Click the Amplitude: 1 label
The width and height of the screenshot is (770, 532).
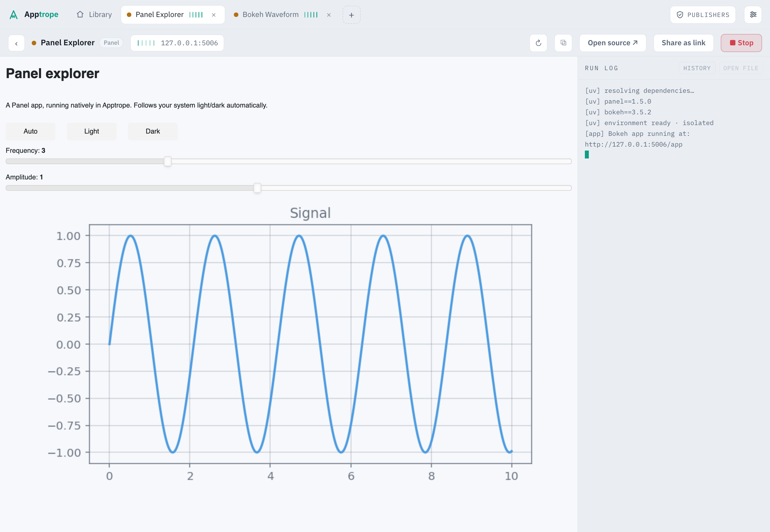click(x=24, y=177)
